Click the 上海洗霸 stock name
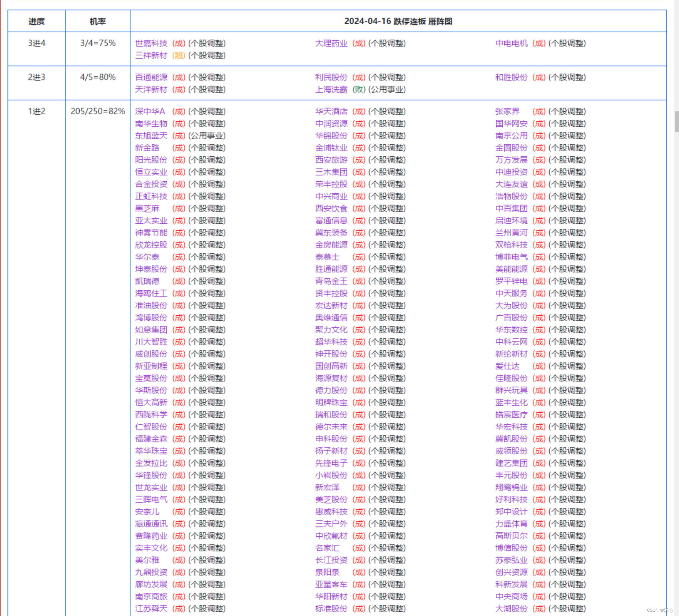The height and width of the screenshot is (616, 679). point(331,89)
